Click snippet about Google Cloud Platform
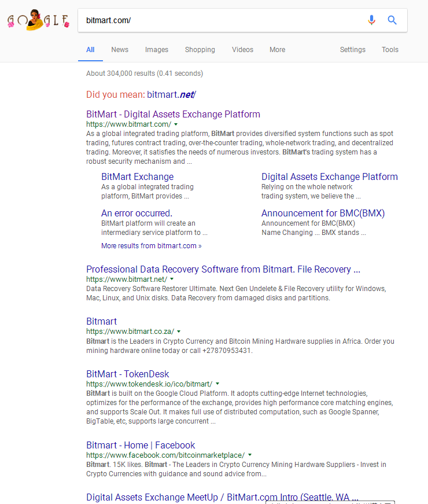Viewport: 428px width, 504px height. [x=239, y=407]
